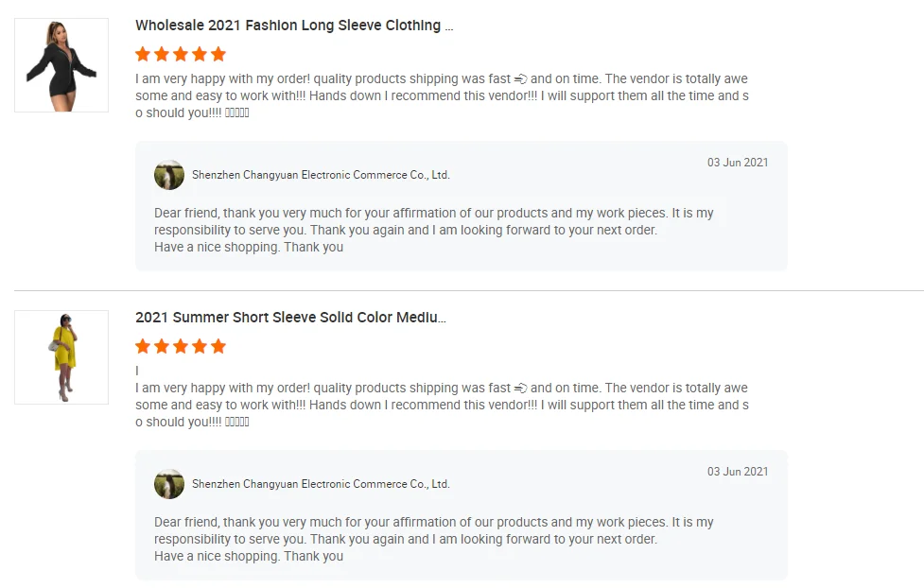The height and width of the screenshot is (588, 924).
Task: Click the star rating under 2021 Summer Short Sleeve
Action: (181, 346)
